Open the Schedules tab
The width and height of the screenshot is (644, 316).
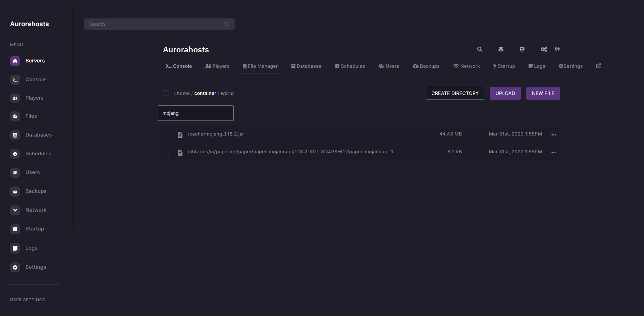(350, 66)
